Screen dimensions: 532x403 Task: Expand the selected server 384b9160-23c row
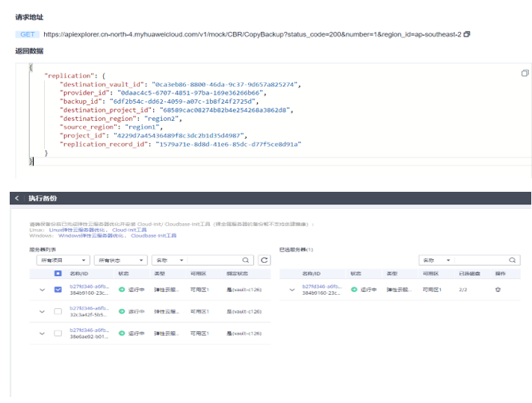(292, 290)
